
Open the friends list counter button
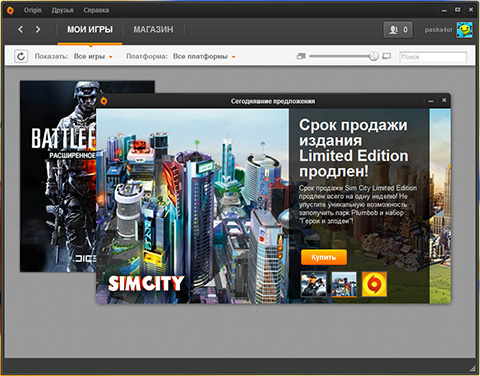[x=398, y=30]
